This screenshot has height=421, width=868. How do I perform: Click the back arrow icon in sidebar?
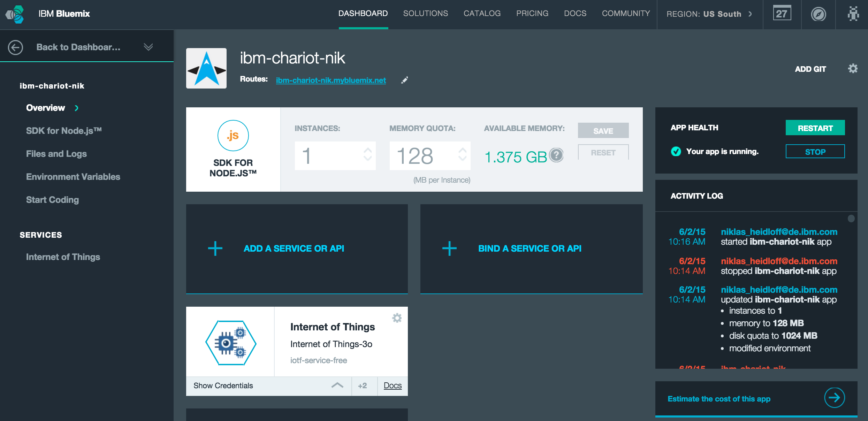tap(16, 47)
